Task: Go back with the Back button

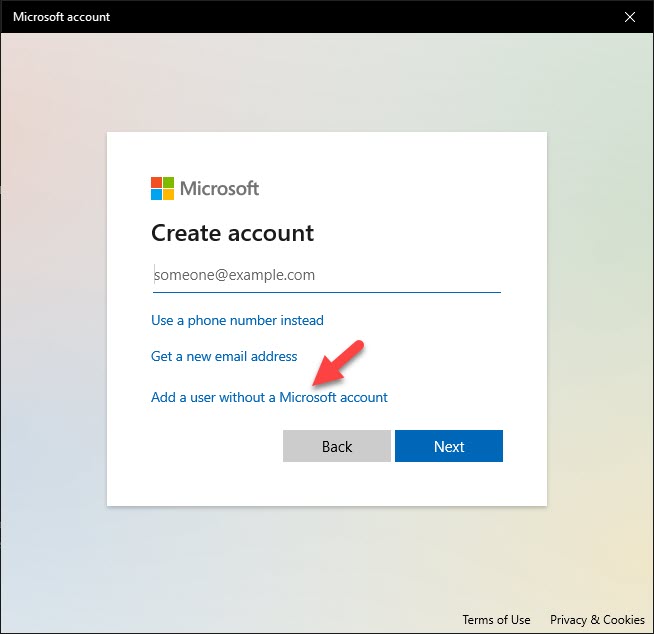Action: coord(337,446)
